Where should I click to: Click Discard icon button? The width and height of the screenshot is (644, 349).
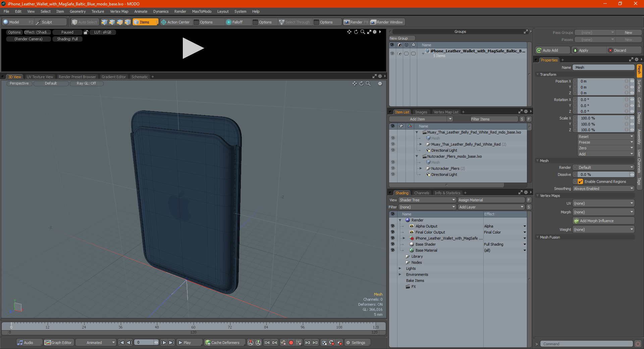click(x=624, y=50)
